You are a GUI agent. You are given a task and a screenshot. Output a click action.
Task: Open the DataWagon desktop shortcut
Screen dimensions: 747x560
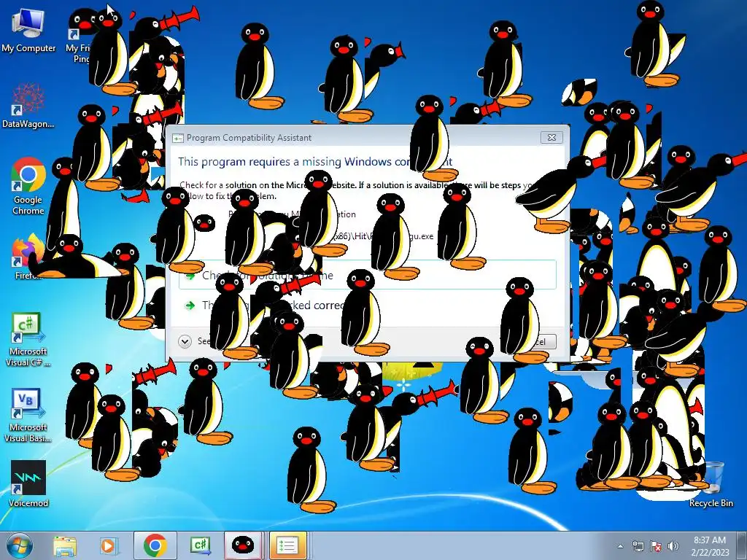point(28,106)
